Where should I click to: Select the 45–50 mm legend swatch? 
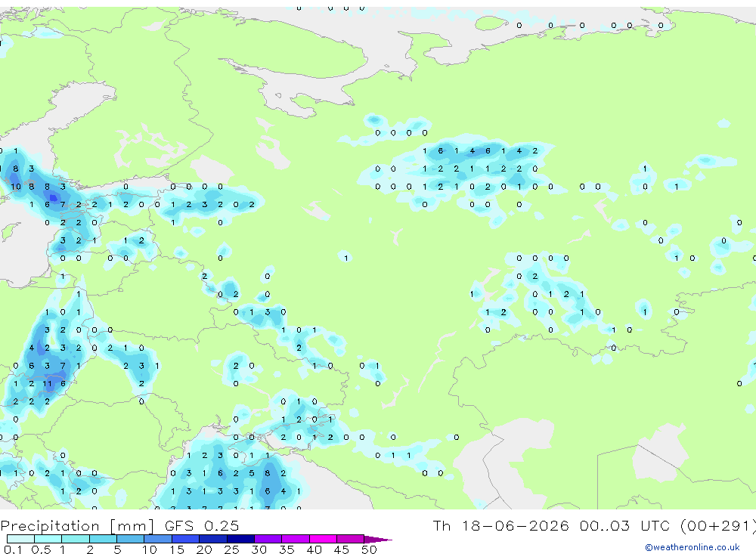point(350,539)
